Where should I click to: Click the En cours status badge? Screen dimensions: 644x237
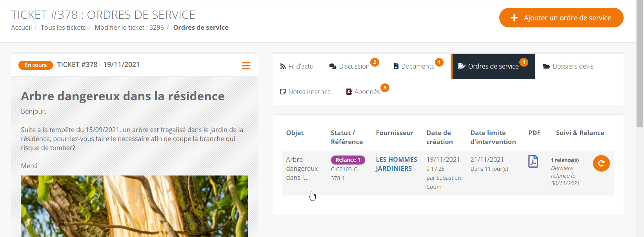[36, 65]
